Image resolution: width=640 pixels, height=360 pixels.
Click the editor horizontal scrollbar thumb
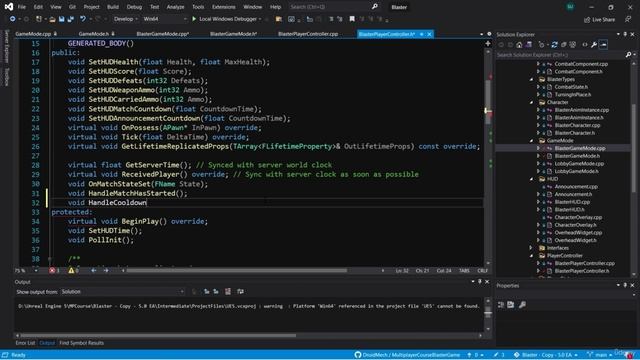point(237,270)
